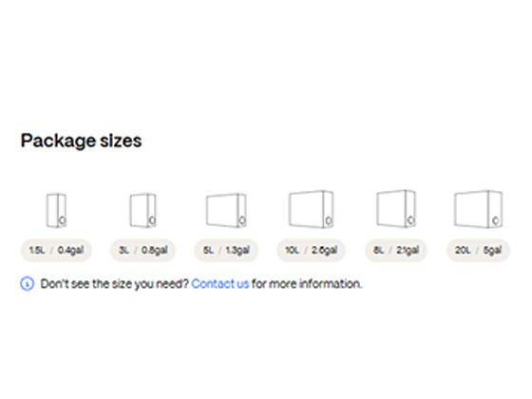Open the Contact us link
532x399 pixels.
[x=220, y=284]
